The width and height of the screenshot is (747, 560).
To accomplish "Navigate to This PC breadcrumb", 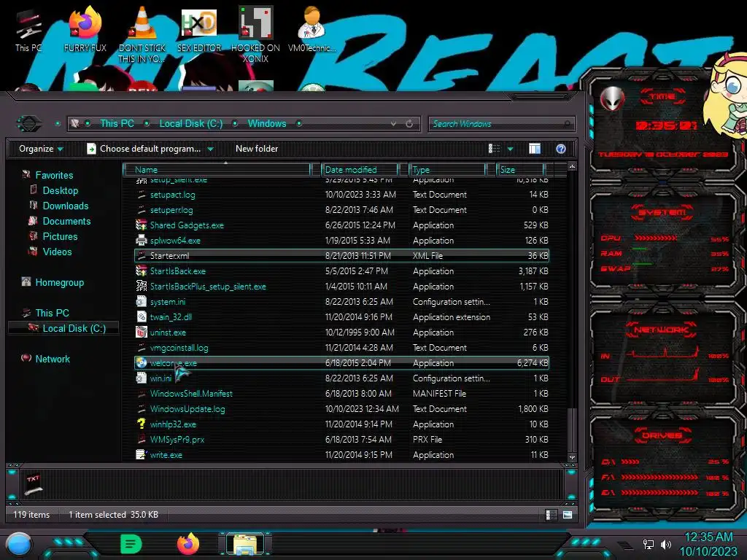I will click(117, 124).
